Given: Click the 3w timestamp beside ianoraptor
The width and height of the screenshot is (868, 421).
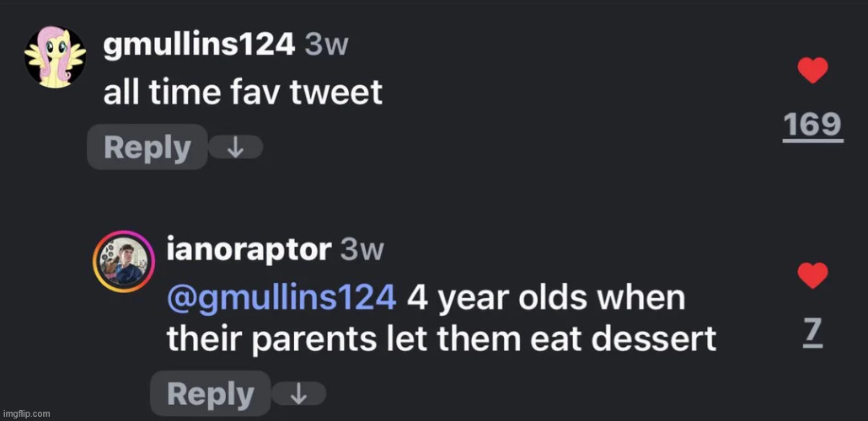Looking at the screenshot, I should 362,249.
